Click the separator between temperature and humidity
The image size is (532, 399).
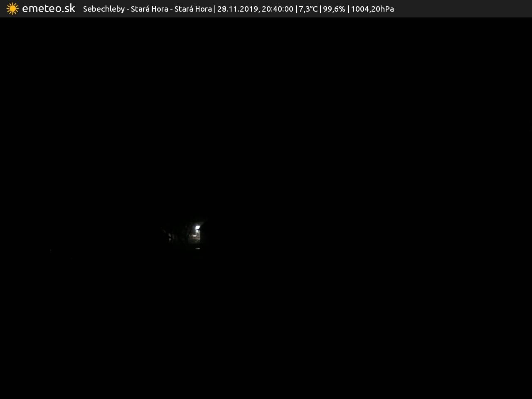(x=320, y=9)
